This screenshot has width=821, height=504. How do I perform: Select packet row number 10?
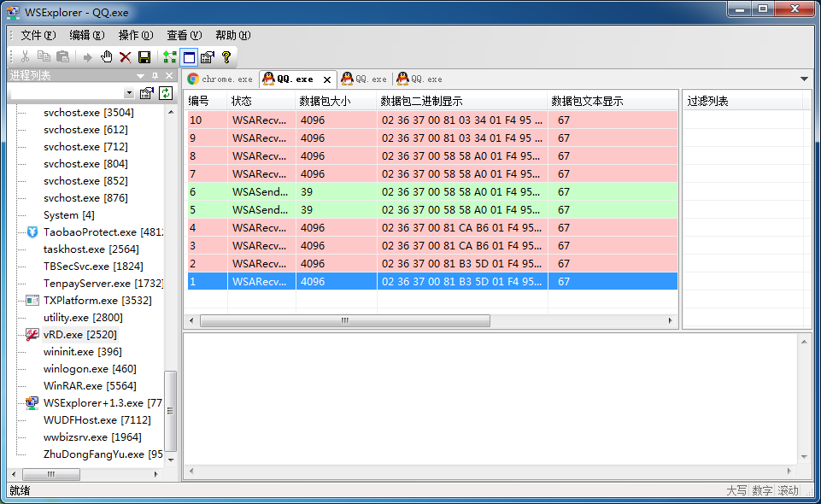coord(432,120)
